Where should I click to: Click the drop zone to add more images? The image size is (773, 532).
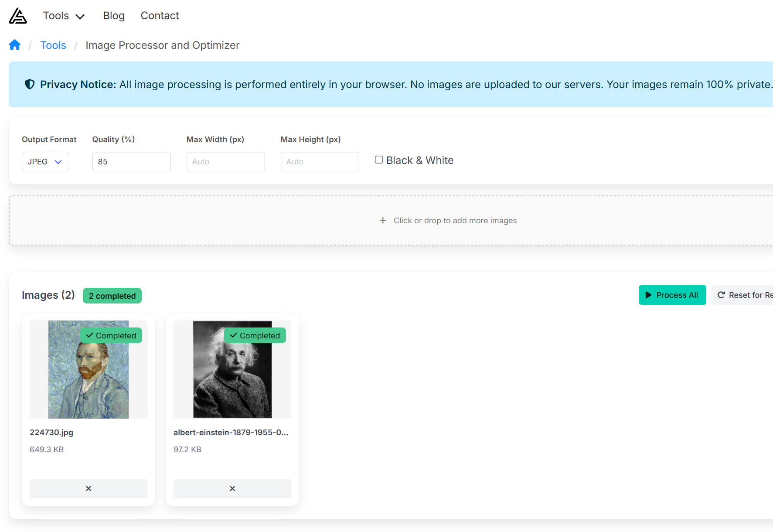coord(391,221)
